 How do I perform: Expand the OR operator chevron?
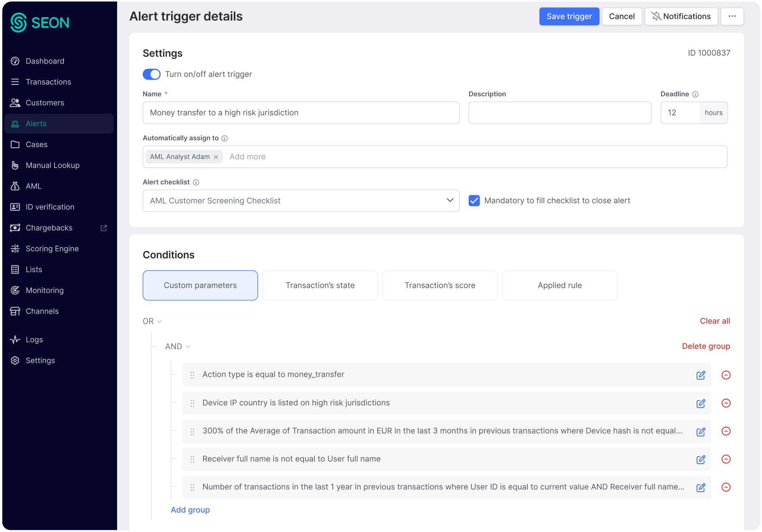pos(159,321)
